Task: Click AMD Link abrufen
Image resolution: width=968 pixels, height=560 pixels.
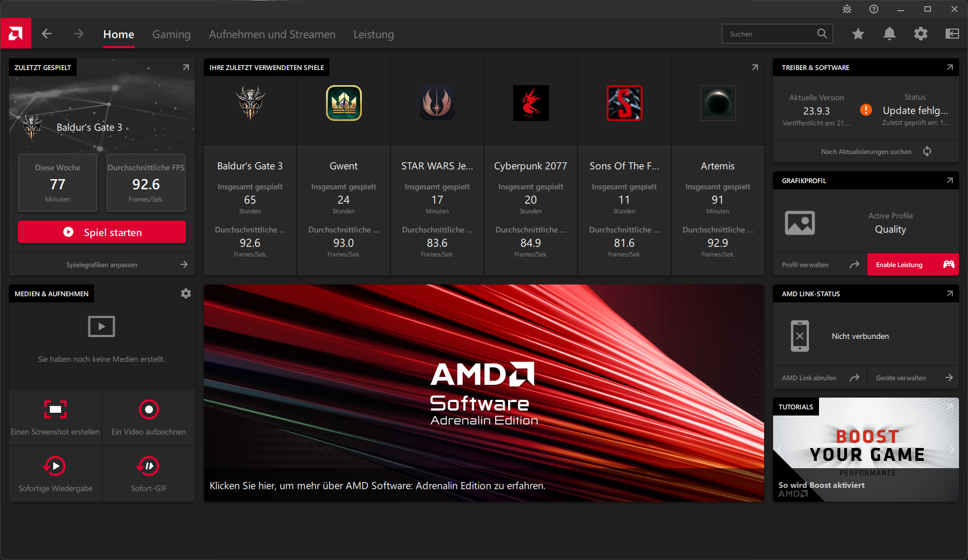Action: click(820, 377)
